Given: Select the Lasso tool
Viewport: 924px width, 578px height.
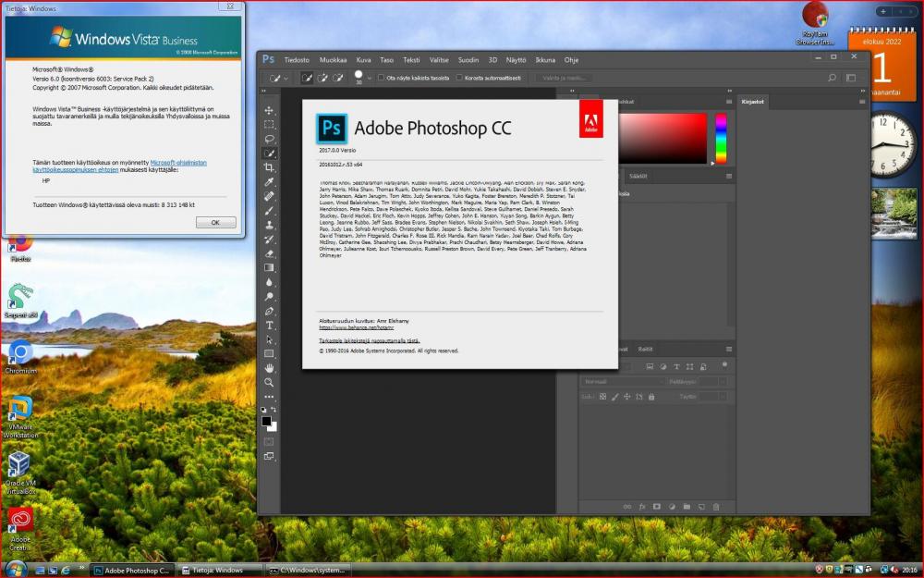Looking at the screenshot, I should [x=270, y=139].
